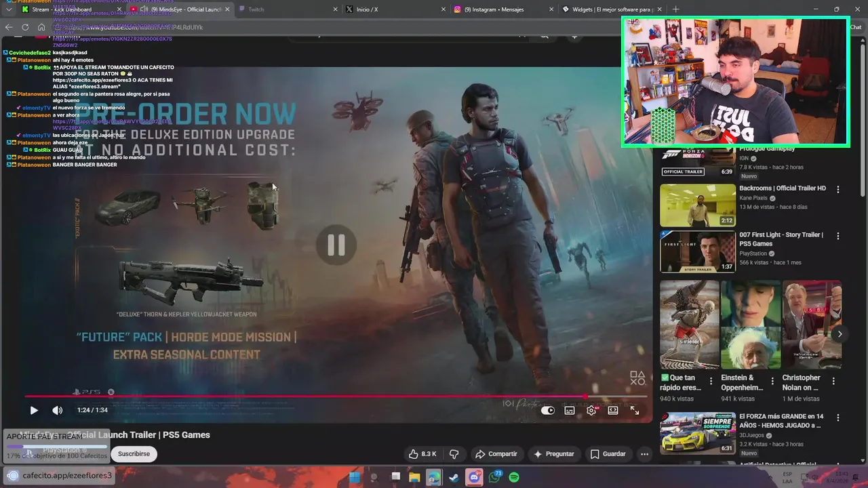This screenshot has width=868, height=488.
Task: Click the Suscribirse button
Action: pyautogui.click(x=134, y=454)
